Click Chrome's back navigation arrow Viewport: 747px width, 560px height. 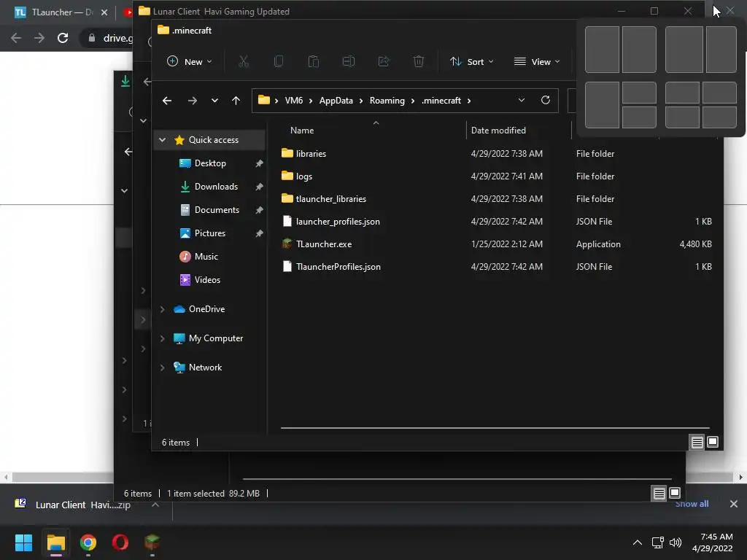16,38
